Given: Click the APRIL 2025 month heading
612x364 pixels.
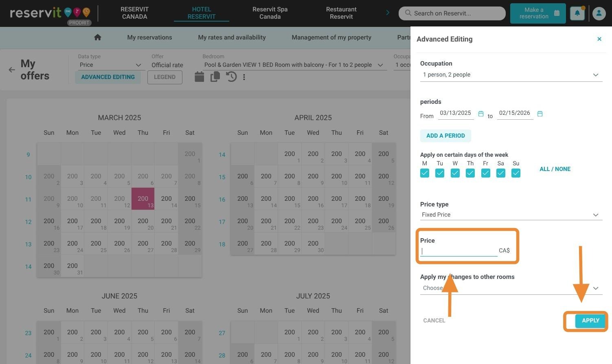Looking at the screenshot, I should [313, 118].
